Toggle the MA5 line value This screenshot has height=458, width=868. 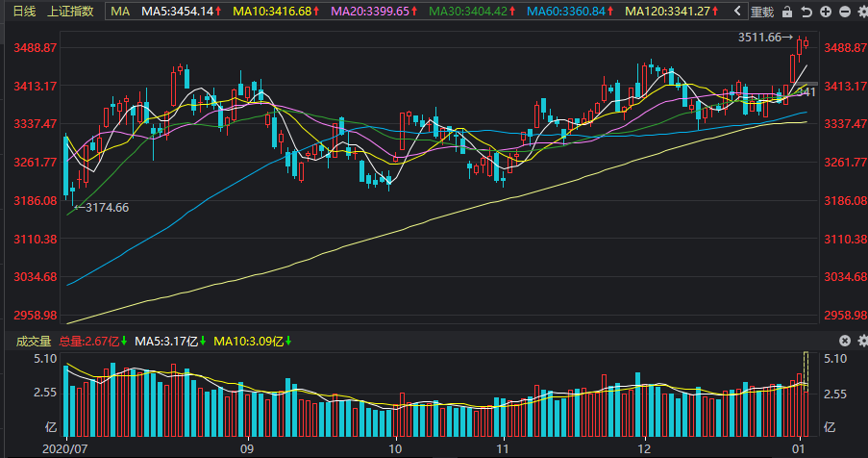pyautogui.click(x=182, y=12)
